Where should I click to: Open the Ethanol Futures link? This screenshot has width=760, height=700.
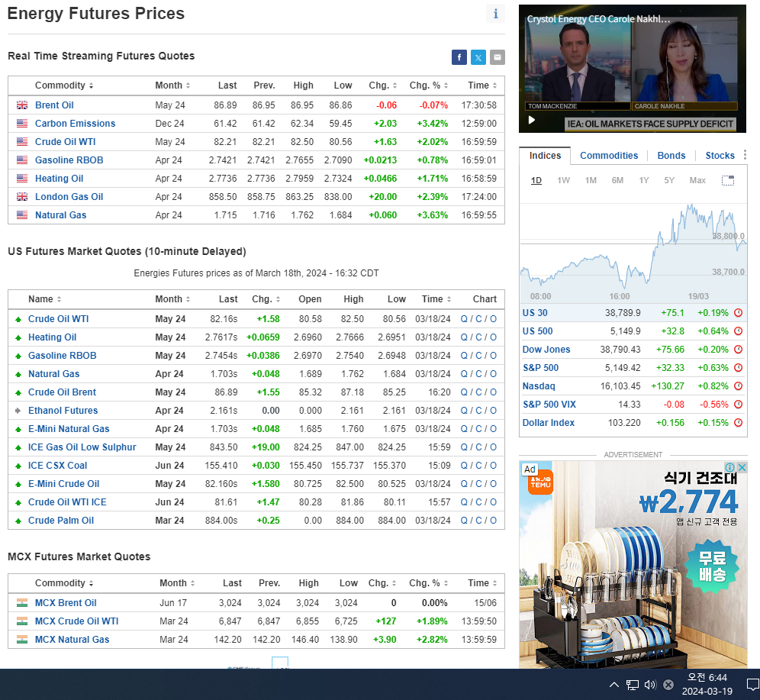[63, 411]
